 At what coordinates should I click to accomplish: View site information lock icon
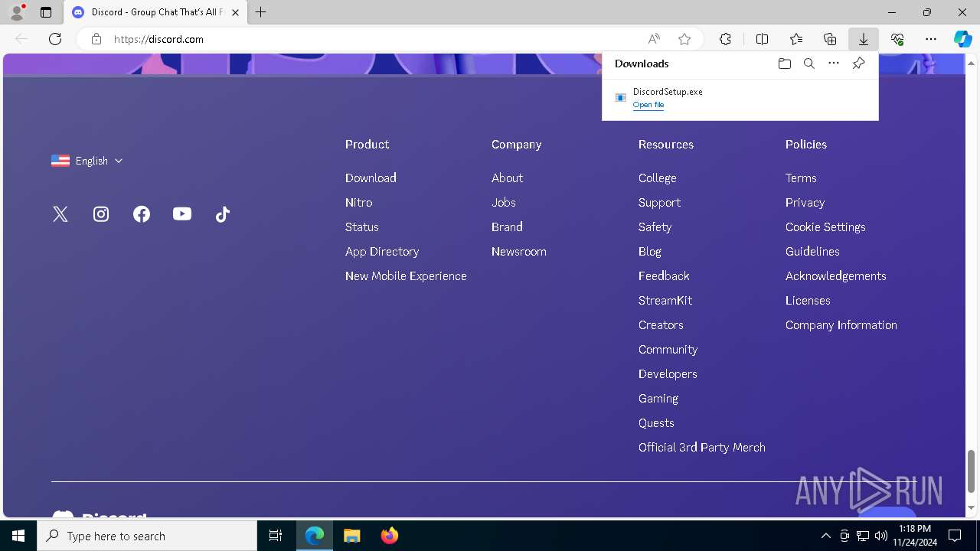pyautogui.click(x=96, y=39)
